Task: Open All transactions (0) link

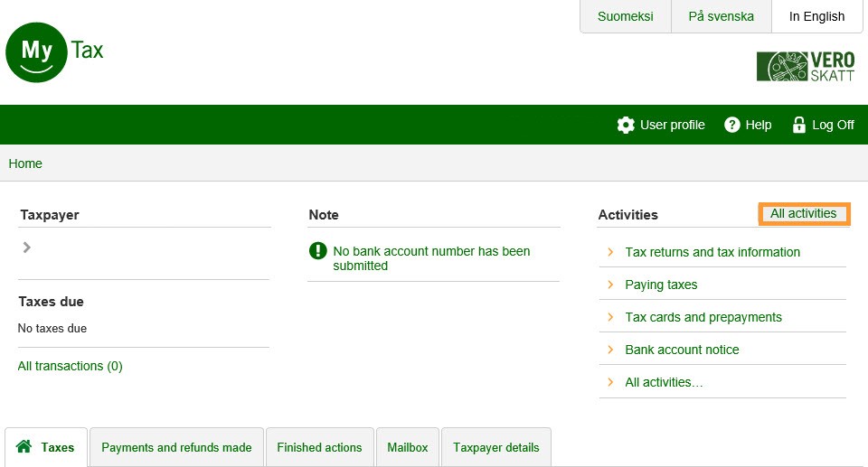Action: [x=70, y=366]
